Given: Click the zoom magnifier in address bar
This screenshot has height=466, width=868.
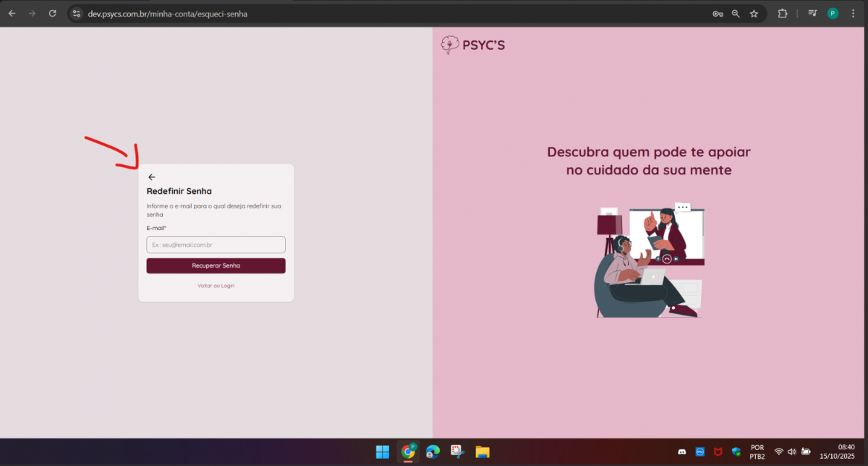Looking at the screenshot, I should pos(736,14).
